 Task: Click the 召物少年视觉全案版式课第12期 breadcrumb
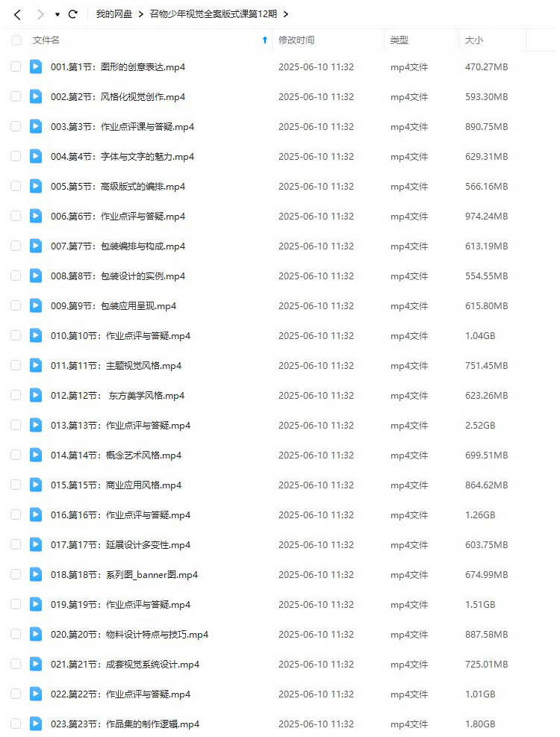pyautogui.click(x=213, y=14)
